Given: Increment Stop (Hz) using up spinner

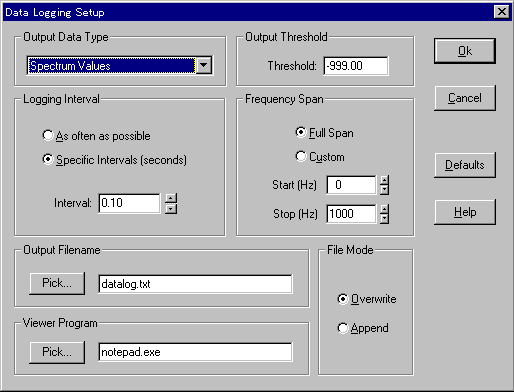Looking at the screenshot, I should [384, 209].
